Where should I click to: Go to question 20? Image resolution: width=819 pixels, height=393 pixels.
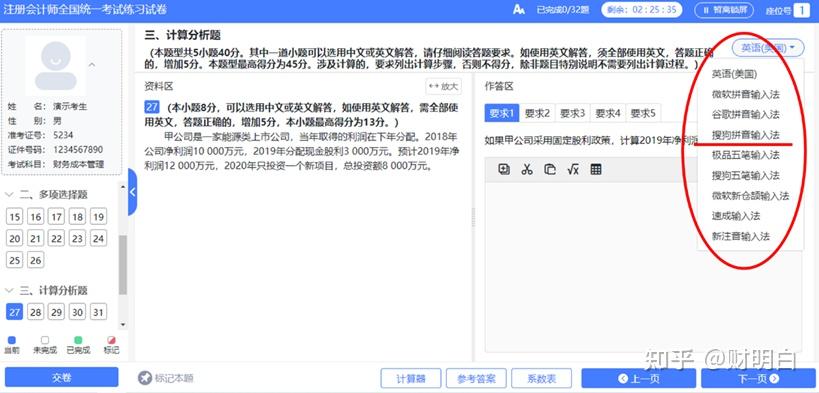point(15,238)
